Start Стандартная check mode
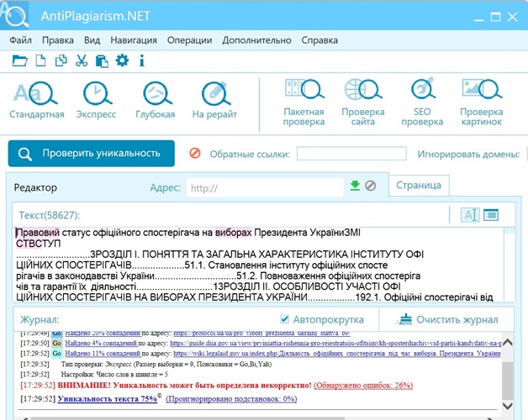This screenshot has width=528, height=420. [x=37, y=100]
